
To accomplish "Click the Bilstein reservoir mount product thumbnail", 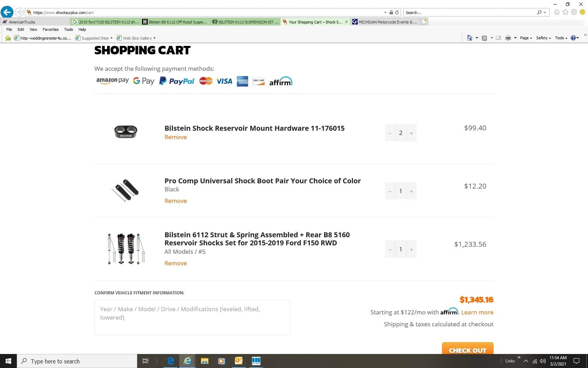I will [126, 132].
